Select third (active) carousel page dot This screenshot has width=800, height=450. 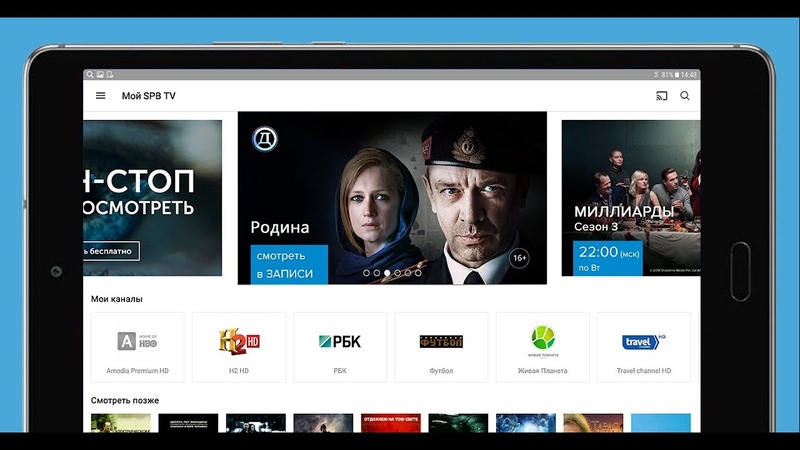pos(387,273)
